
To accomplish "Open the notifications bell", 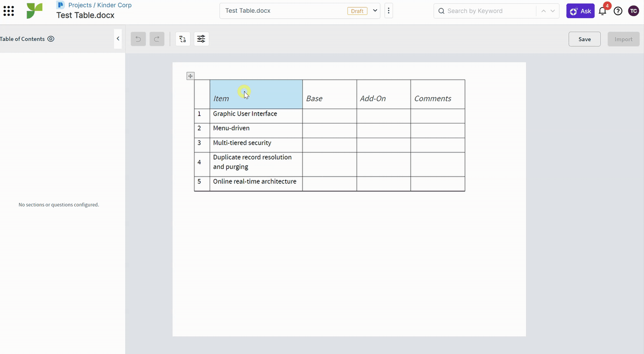I will pyautogui.click(x=603, y=11).
